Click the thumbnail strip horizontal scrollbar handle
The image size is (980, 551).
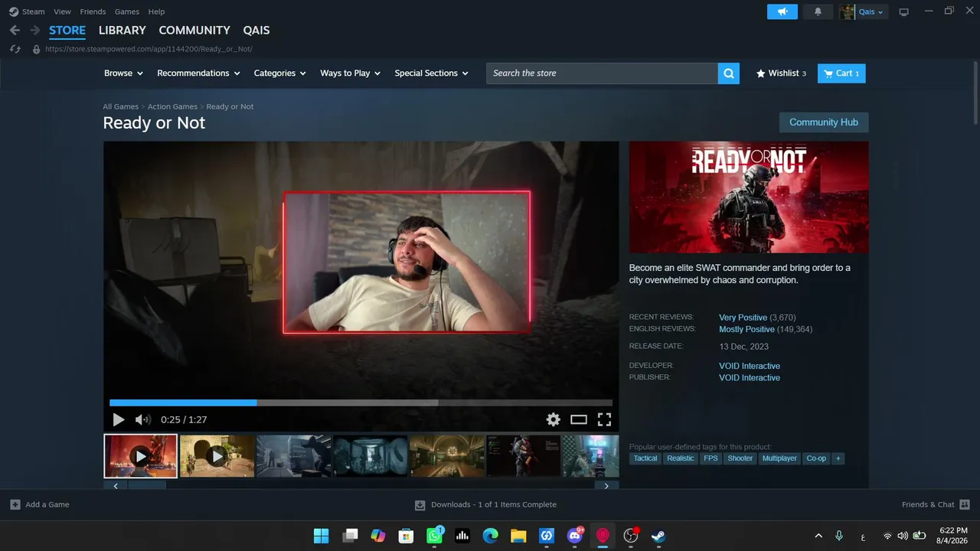pos(146,486)
